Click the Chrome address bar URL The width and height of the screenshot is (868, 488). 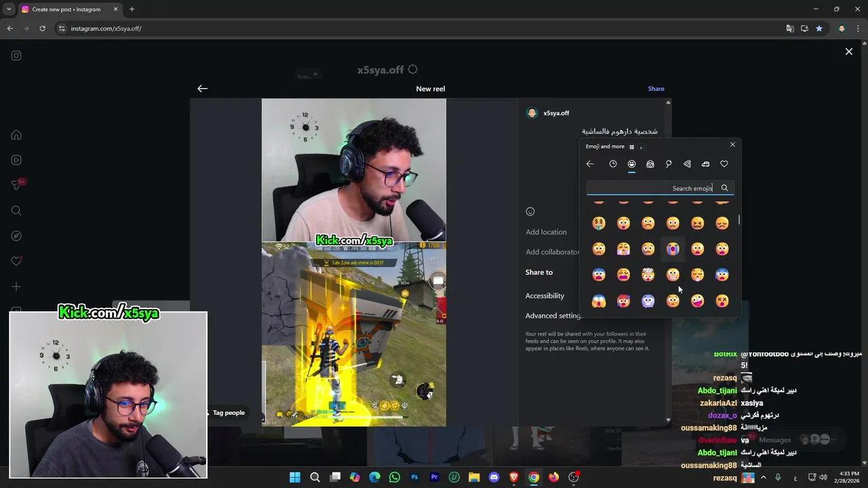tap(106, 28)
